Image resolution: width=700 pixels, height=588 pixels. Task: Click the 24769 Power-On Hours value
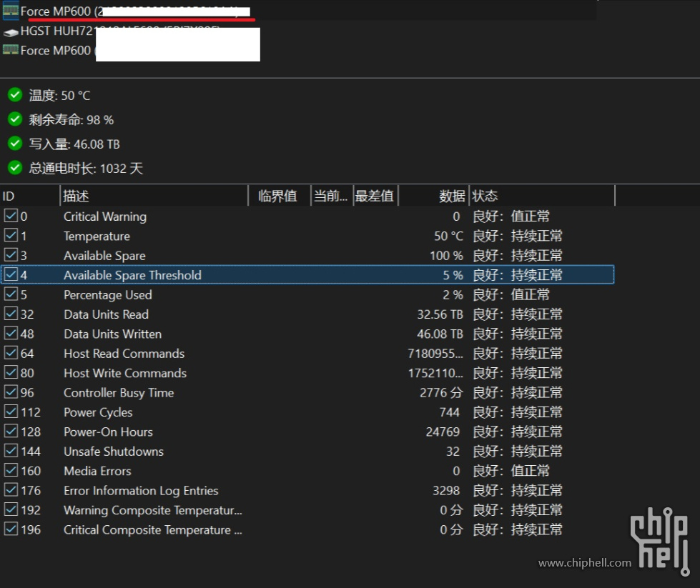(x=443, y=432)
